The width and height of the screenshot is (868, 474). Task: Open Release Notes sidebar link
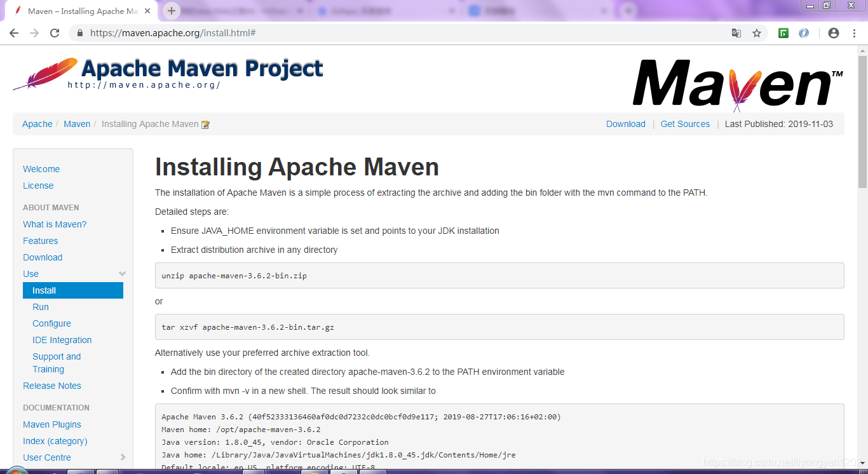click(52, 386)
